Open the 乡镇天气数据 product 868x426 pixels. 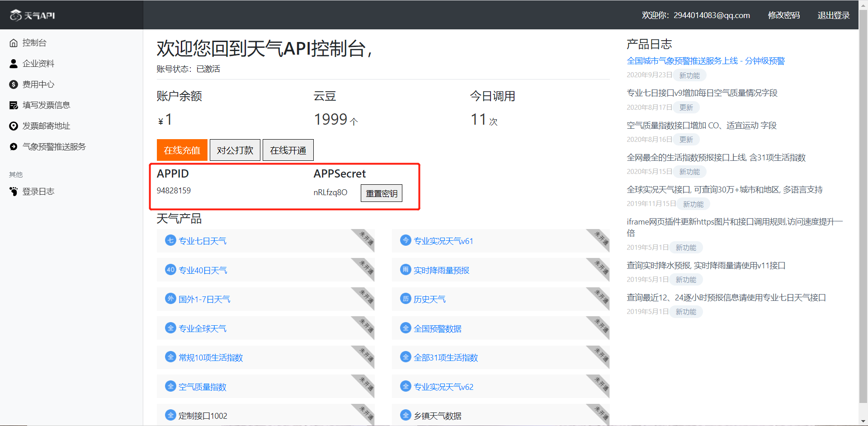[x=438, y=416]
